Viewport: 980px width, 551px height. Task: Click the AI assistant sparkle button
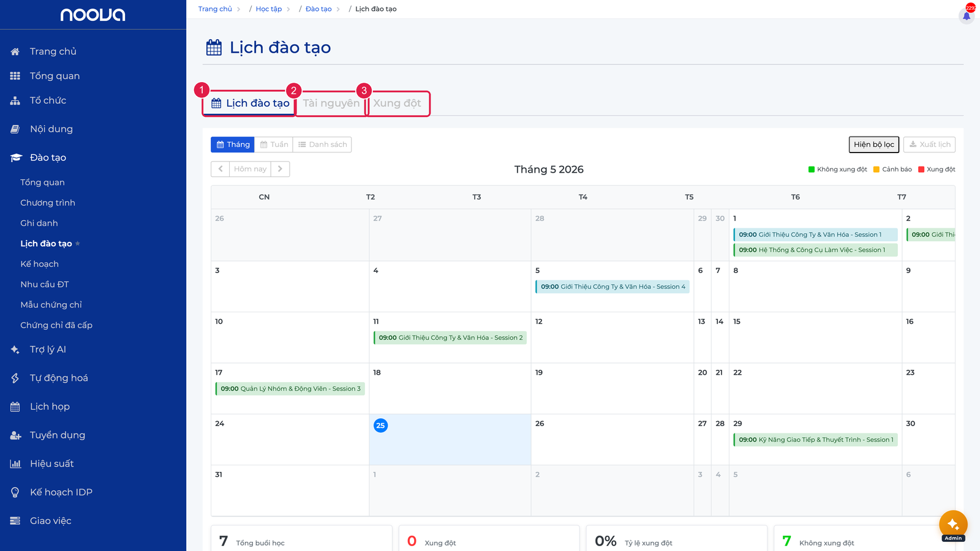click(953, 524)
